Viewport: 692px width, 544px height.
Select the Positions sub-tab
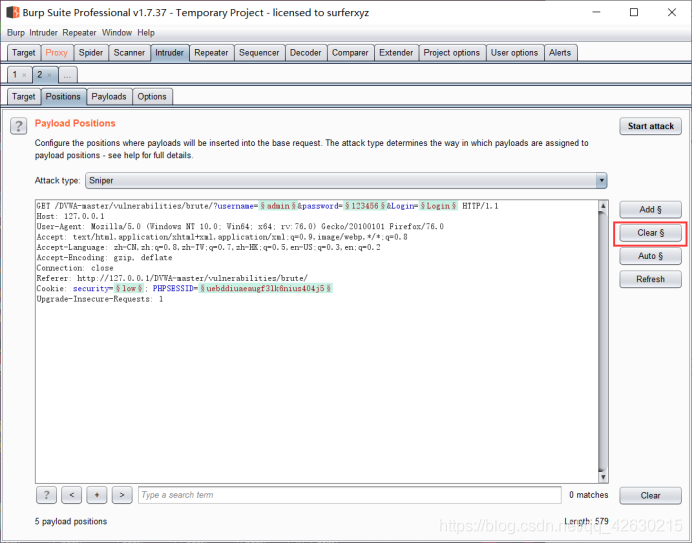[63, 97]
